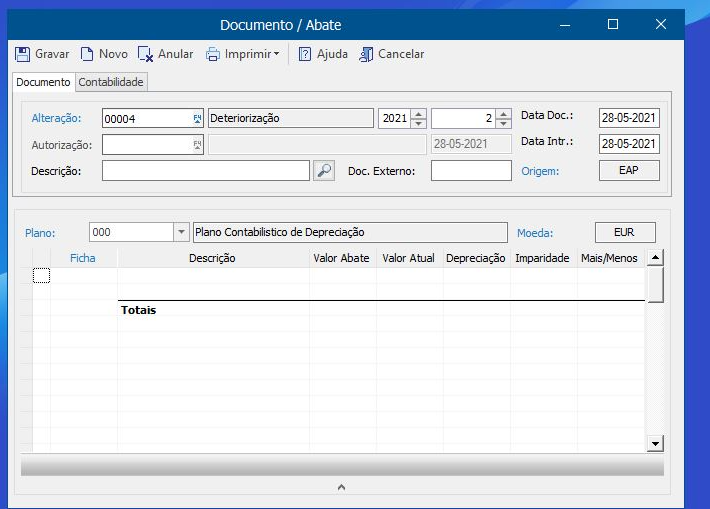This screenshot has width=710, height=509.
Task: Click the grid's scroll down arrow
Action: tap(655, 442)
